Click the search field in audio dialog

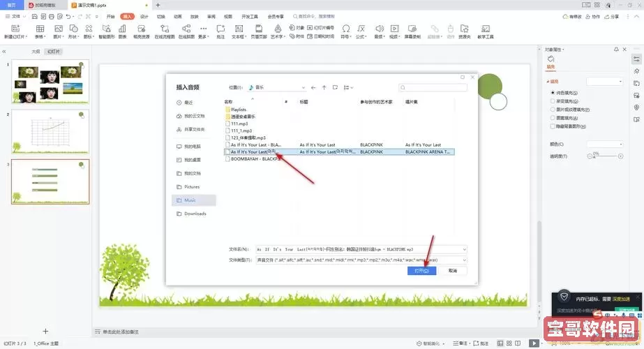tap(433, 87)
